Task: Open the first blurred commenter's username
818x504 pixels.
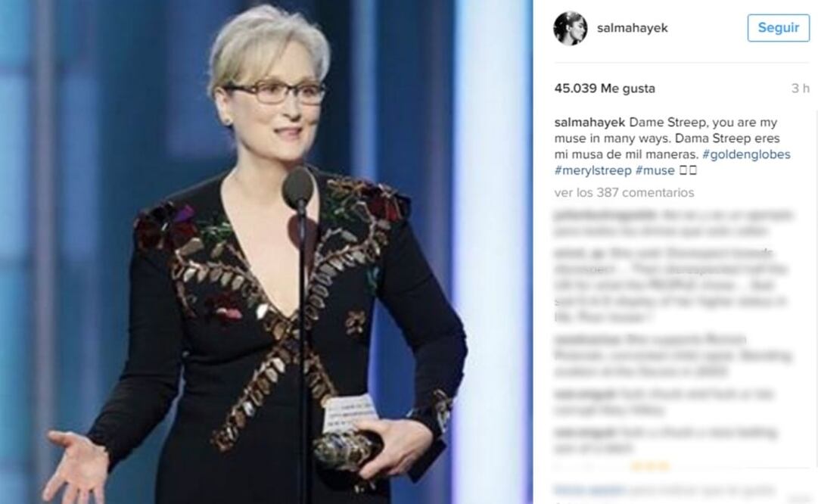Action: (x=605, y=214)
